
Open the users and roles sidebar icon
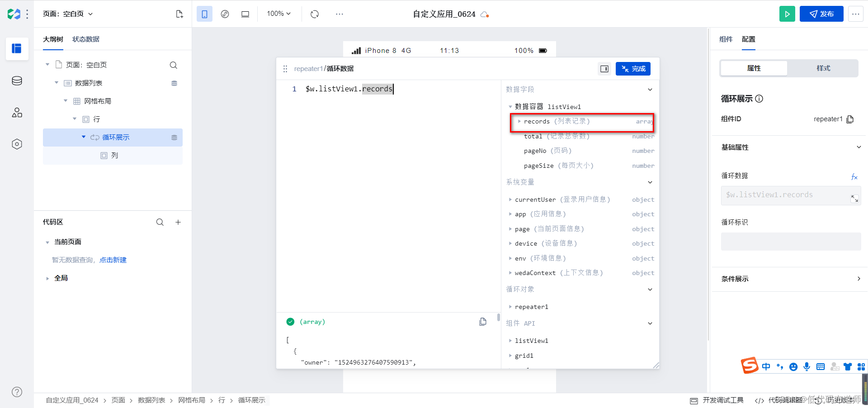pos(17,113)
